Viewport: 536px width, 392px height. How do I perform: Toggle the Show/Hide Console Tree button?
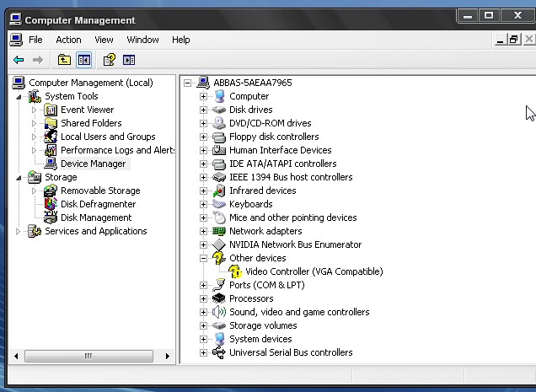click(x=83, y=60)
